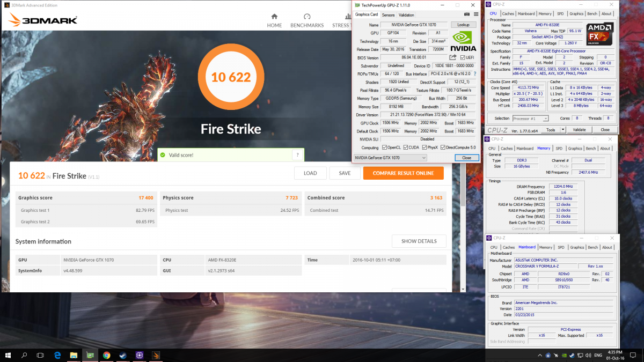Open the Tools dropdown arrow in CPU-Z
This screenshot has width=644, height=362.
[x=563, y=130]
